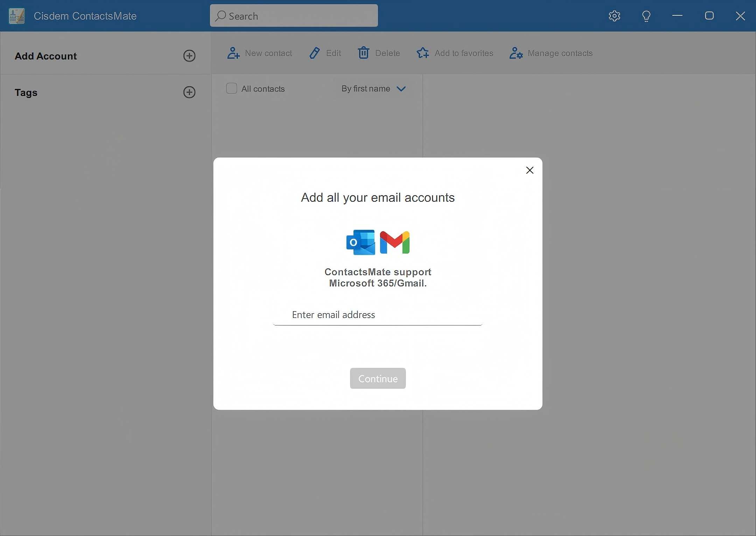Click the plus icon next to Tags

pos(189,92)
